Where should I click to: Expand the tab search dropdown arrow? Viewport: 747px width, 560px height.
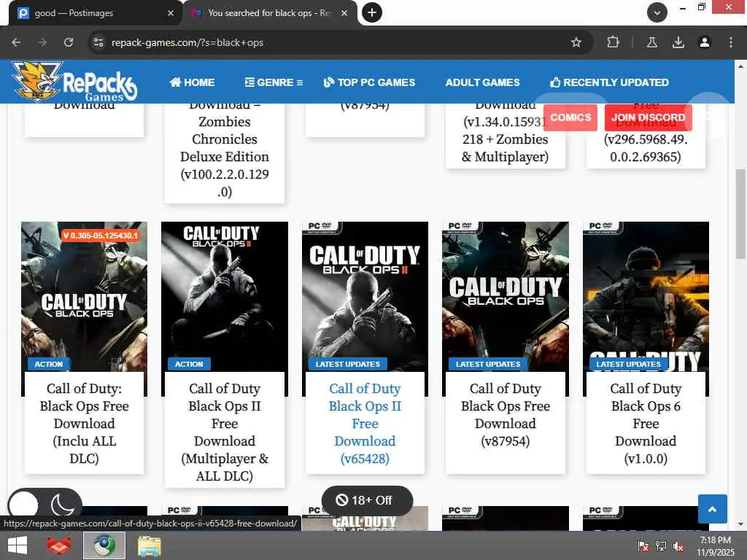click(x=657, y=13)
